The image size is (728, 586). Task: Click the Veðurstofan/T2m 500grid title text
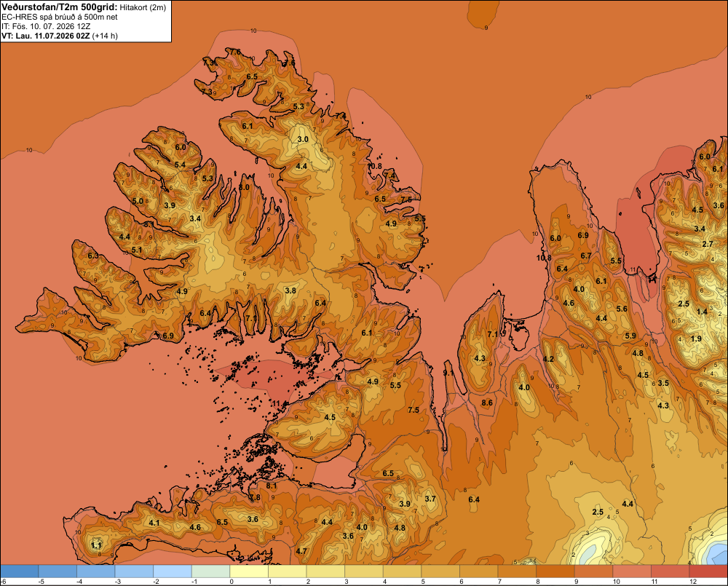60,7
